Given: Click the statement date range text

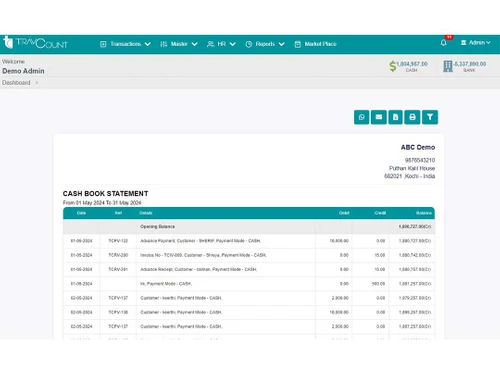Looking at the screenshot, I should click(102, 203).
